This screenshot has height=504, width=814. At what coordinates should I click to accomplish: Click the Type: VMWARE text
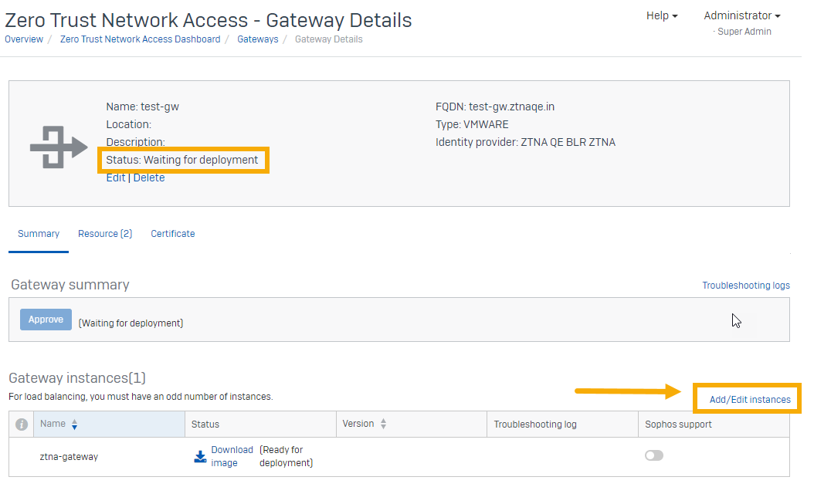point(472,124)
